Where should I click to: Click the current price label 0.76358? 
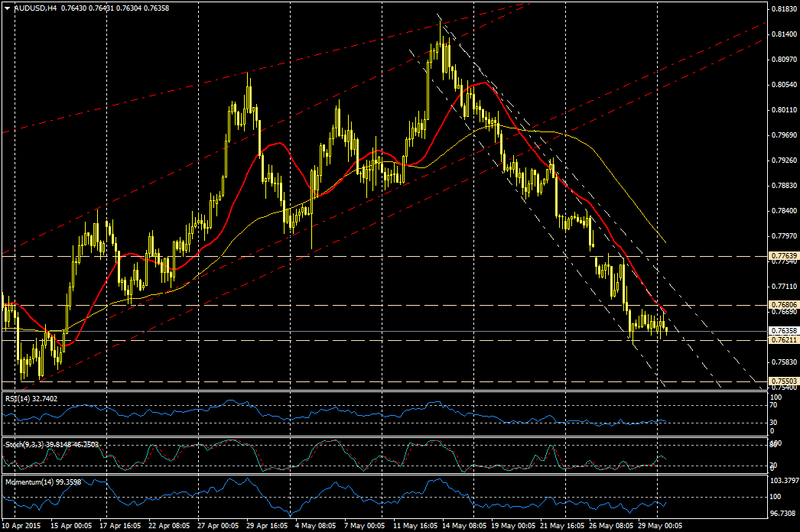click(782, 331)
